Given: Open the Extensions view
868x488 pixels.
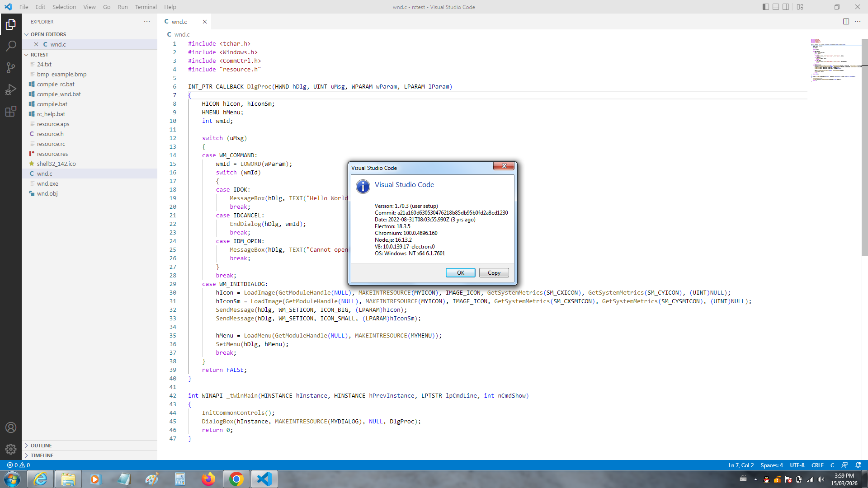Looking at the screenshot, I should [11, 111].
